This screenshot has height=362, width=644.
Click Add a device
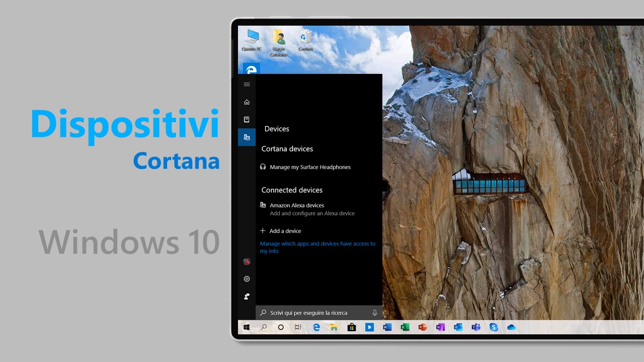click(280, 231)
